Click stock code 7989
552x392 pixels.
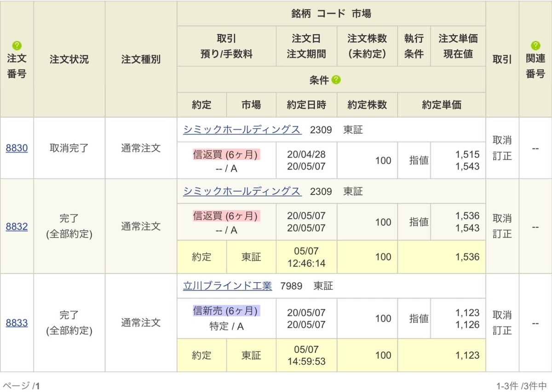click(291, 286)
